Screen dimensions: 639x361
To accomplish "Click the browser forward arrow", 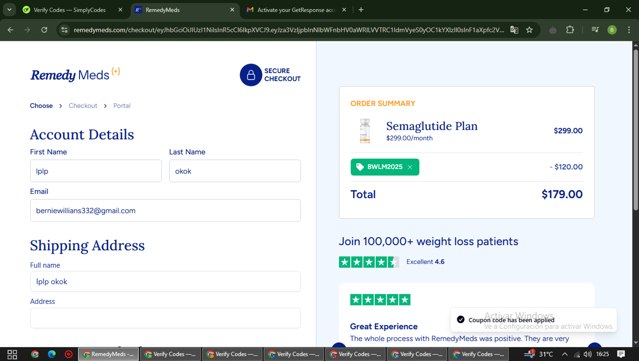I will point(27,30).
